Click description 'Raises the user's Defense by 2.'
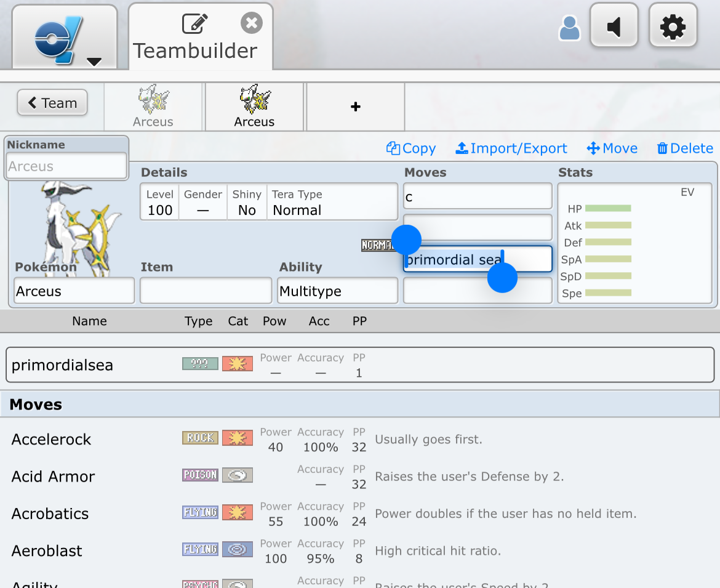Viewport: 720px width, 588px height. click(470, 477)
